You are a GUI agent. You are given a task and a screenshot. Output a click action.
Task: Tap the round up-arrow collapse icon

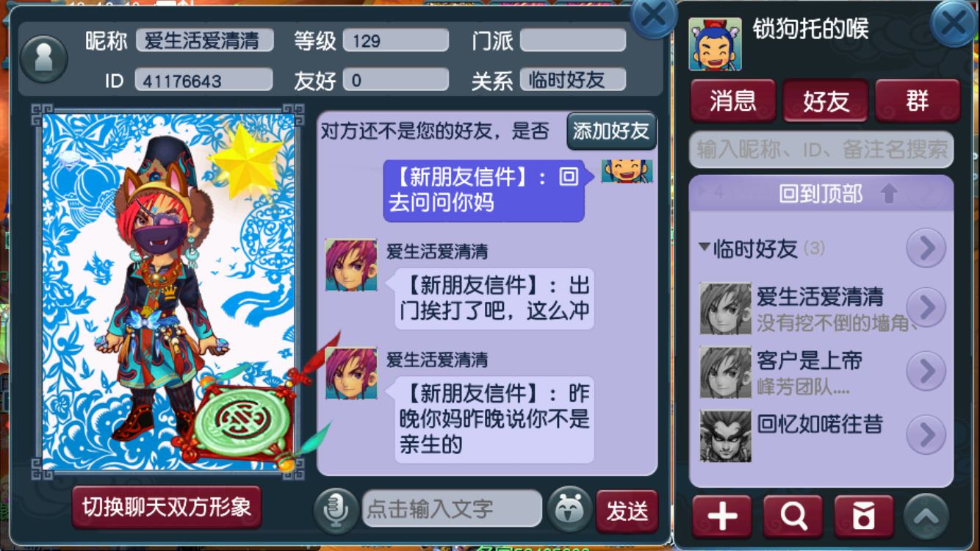[x=926, y=516]
